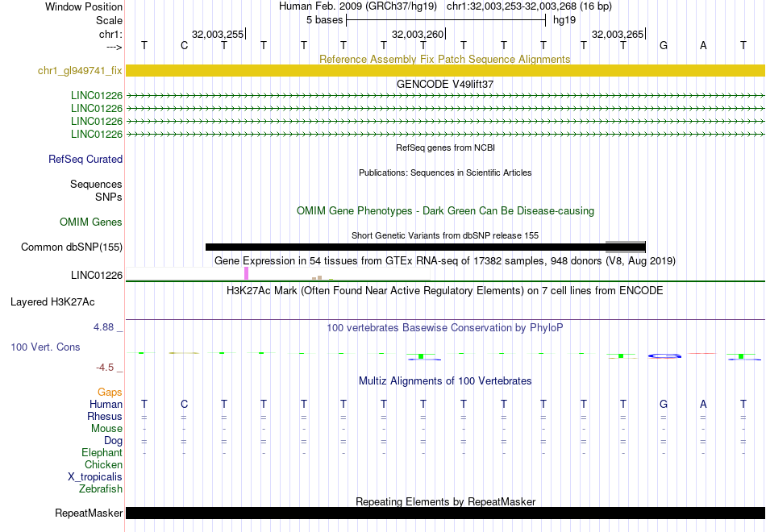
Task: Open the OMIM Gene Phenotypes track title
Action: coord(445,211)
